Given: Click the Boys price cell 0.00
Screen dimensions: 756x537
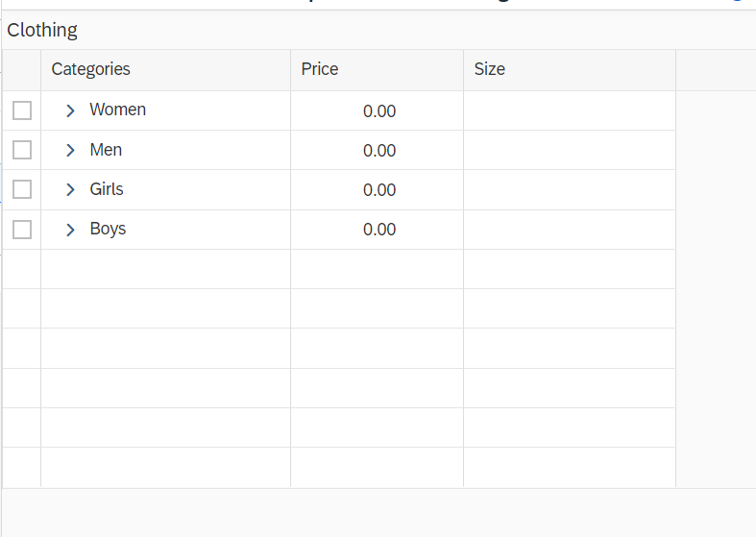Looking at the screenshot, I should tap(379, 230).
